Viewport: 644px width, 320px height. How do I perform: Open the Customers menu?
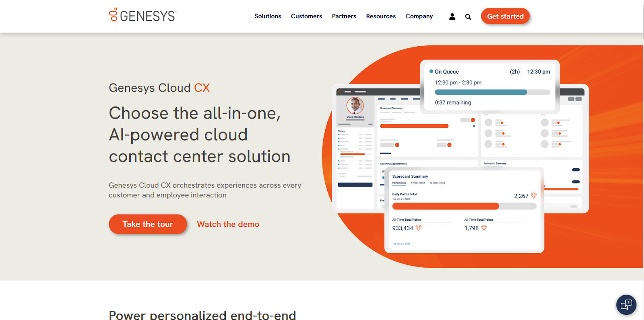point(306,16)
